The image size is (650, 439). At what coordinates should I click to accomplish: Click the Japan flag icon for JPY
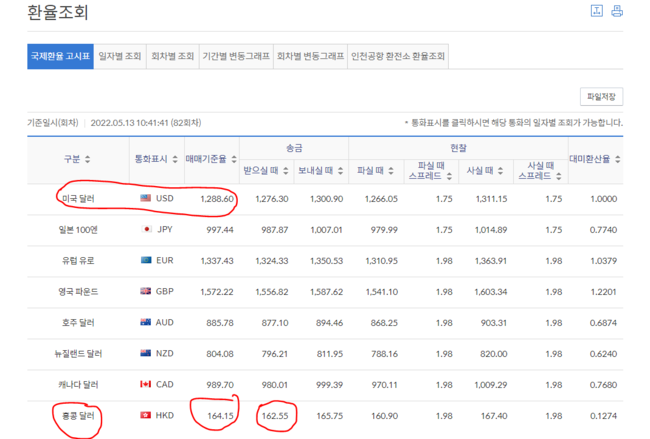click(147, 230)
